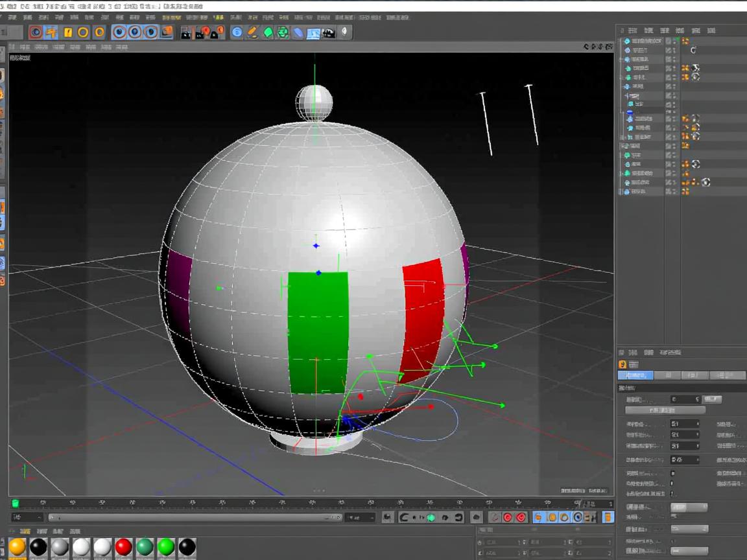The image size is (747, 560).
Task: Open the topmost dropdown in attributes parameter list
Action: [685, 424]
